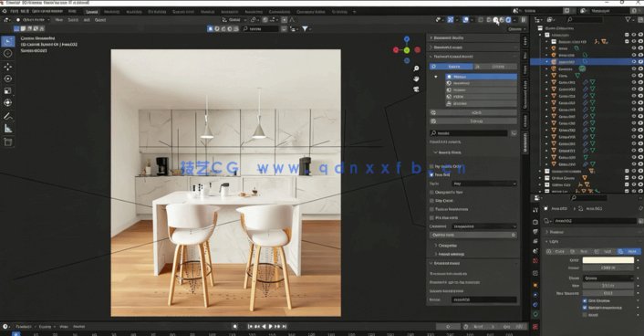Click the cream light color swatch
This screenshot has width=644, height=336.
pos(608,260)
